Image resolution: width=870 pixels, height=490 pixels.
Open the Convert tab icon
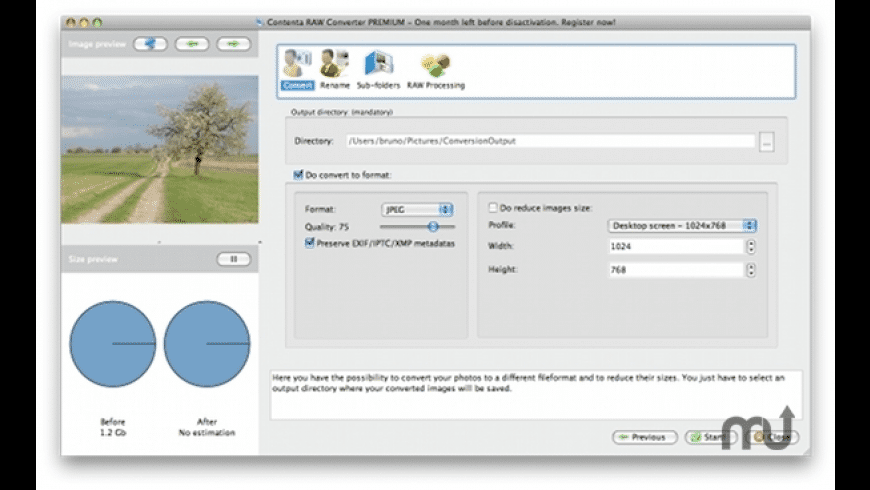pyautogui.click(x=297, y=69)
